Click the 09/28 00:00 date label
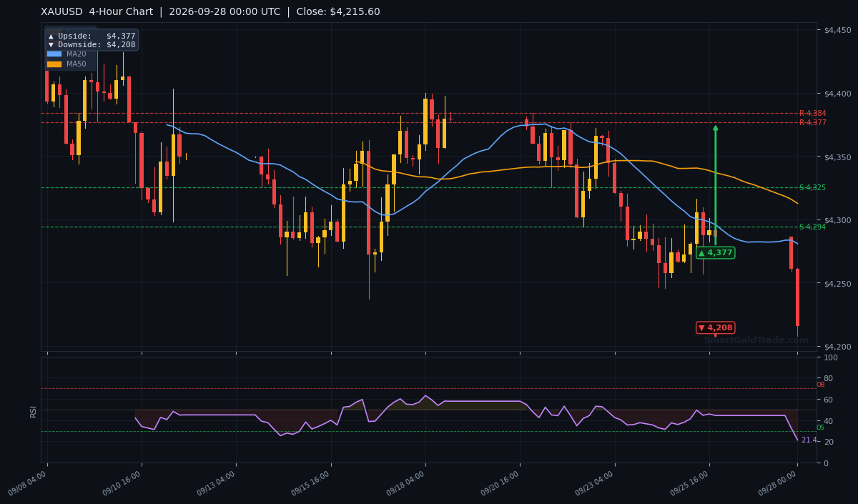The height and width of the screenshot is (504, 858). pos(777,483)
